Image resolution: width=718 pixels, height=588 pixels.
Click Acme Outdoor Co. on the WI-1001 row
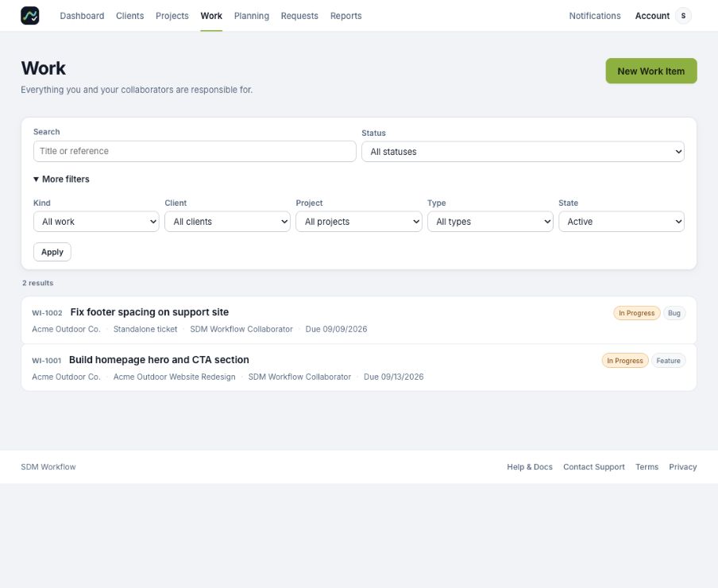pos(67,377)
